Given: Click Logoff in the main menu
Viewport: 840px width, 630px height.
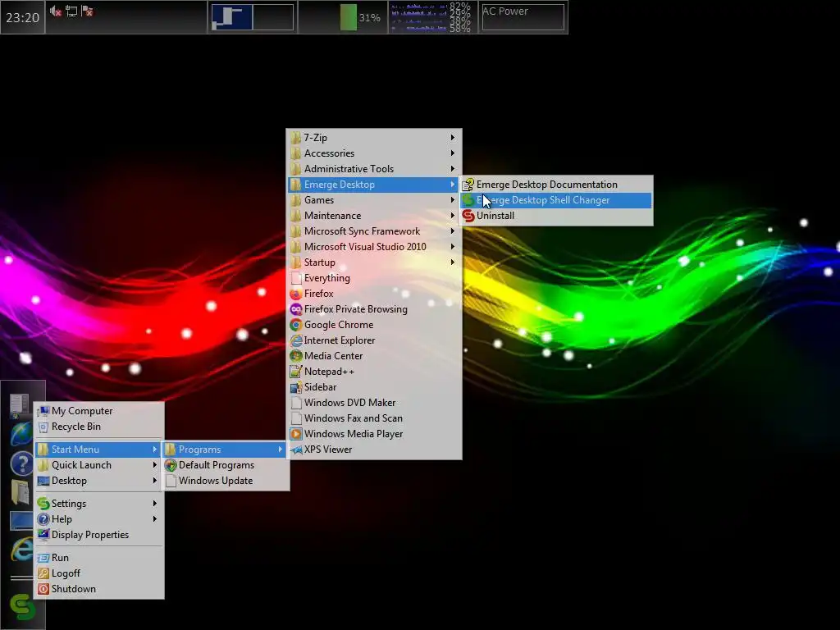Looking at the screenshot, I should pos(99,573).
